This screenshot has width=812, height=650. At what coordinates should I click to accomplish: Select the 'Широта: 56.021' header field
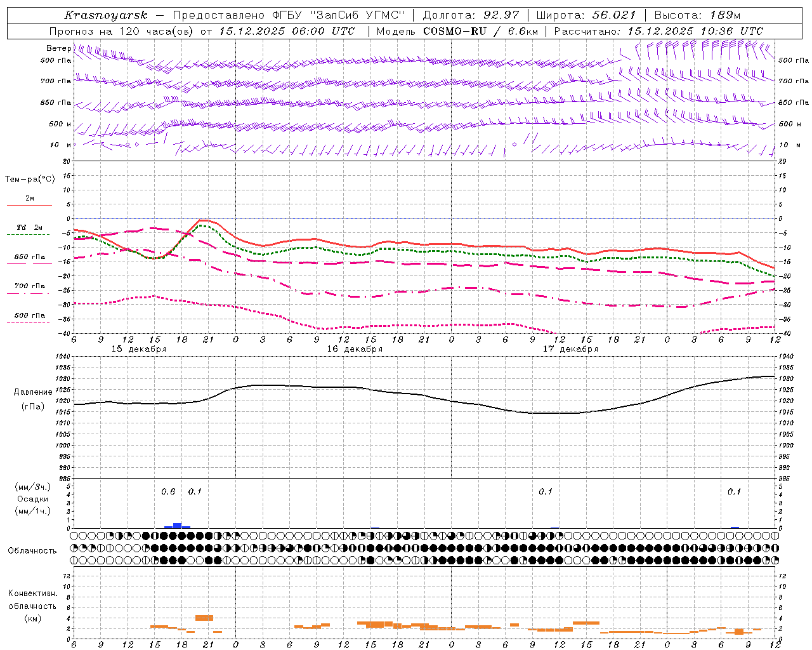coord(586,15)
